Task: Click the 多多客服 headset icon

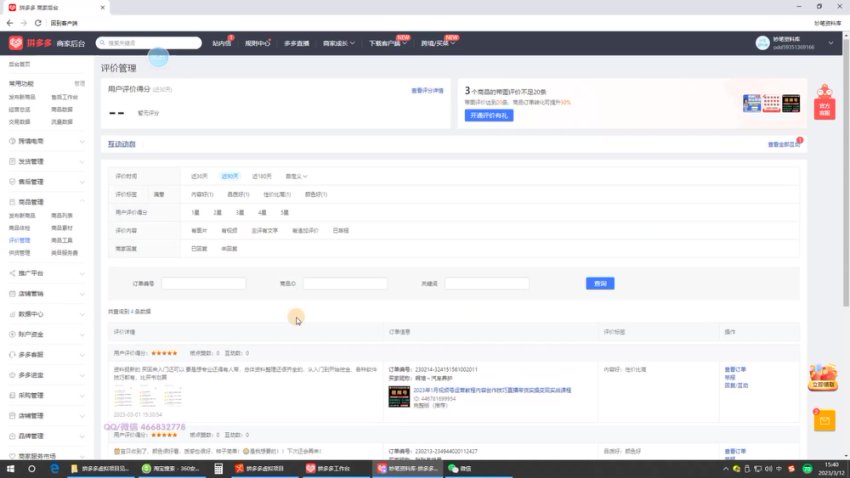Action: [x=12, y=354]
